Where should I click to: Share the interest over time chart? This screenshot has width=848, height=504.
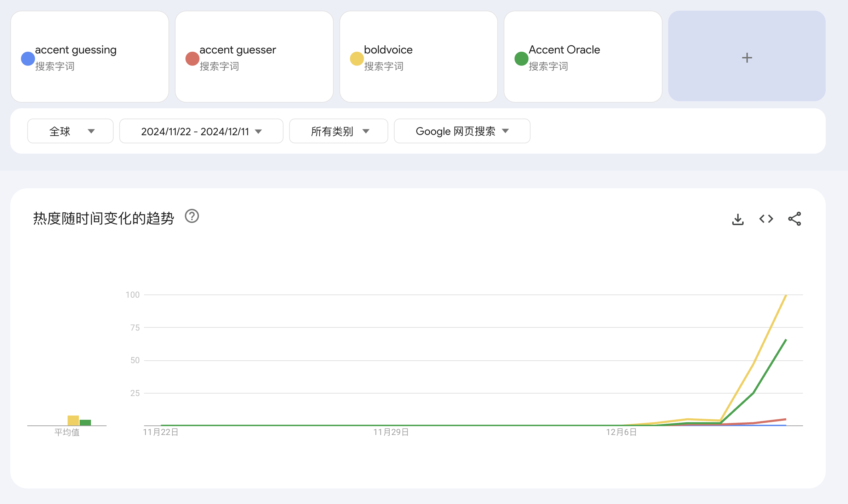(x=795, y=219)
